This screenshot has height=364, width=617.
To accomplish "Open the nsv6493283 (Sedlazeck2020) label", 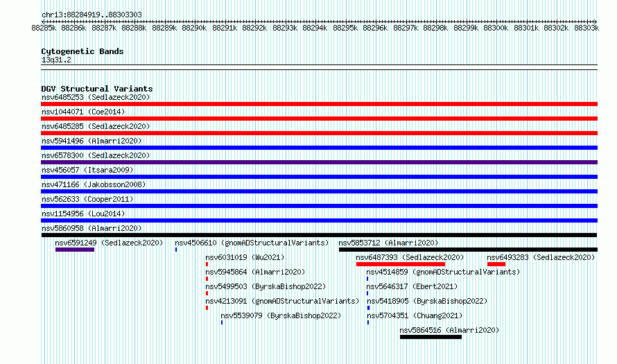I will (x=541, y=257).
